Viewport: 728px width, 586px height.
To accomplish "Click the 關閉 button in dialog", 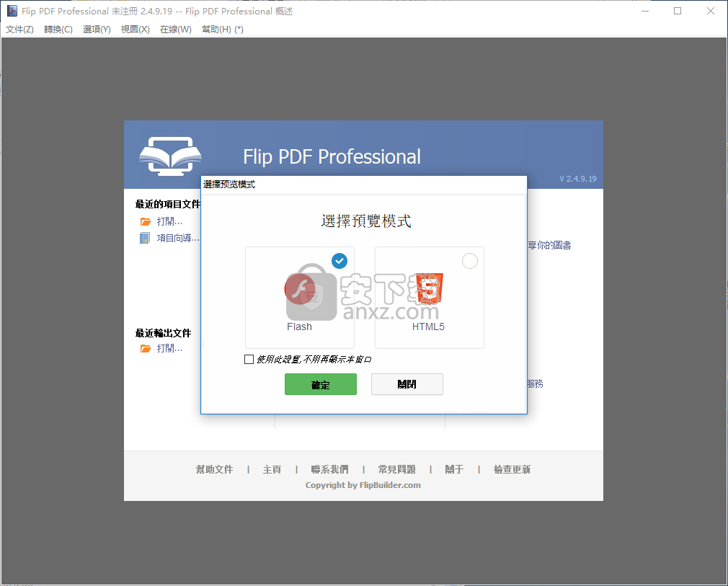I will [407, 384].
